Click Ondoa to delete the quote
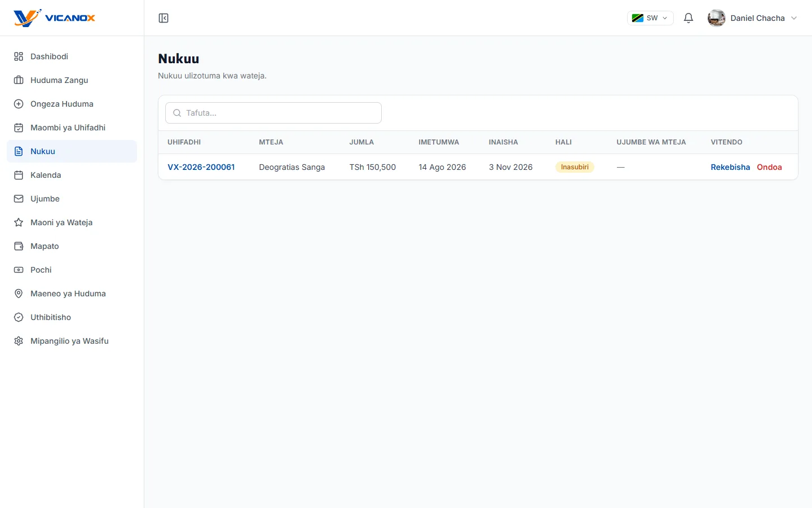The width and height of the screenshot is (812, 508). [x=769, y=167]
